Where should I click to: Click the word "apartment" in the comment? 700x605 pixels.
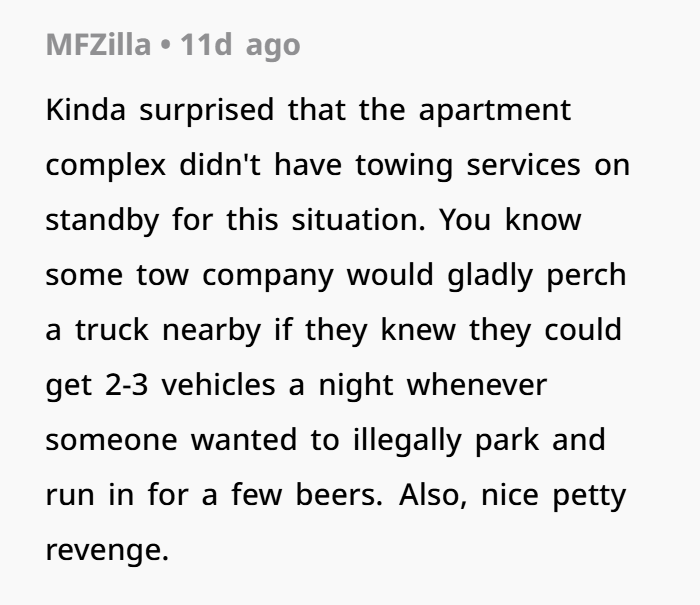(x=495, y=112)
